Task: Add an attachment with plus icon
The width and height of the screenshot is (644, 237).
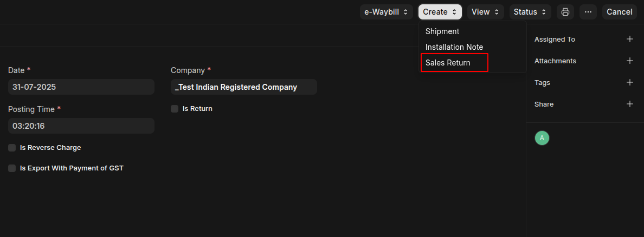Action: click(629, 61)
